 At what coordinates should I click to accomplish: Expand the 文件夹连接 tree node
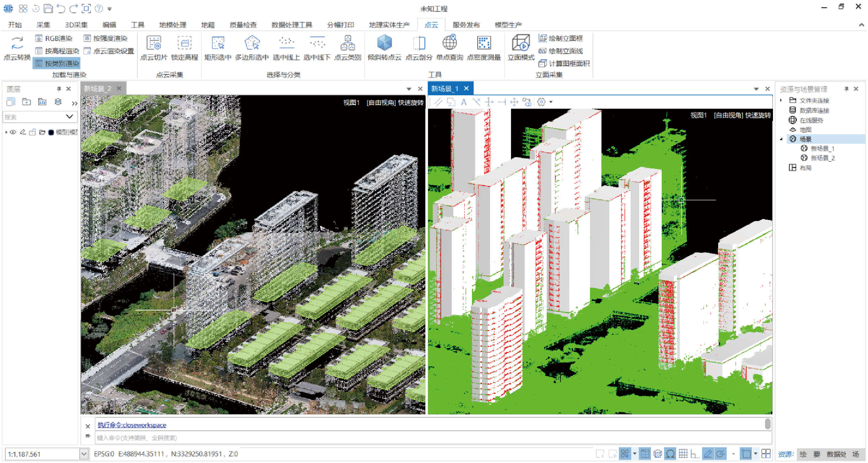781,101
